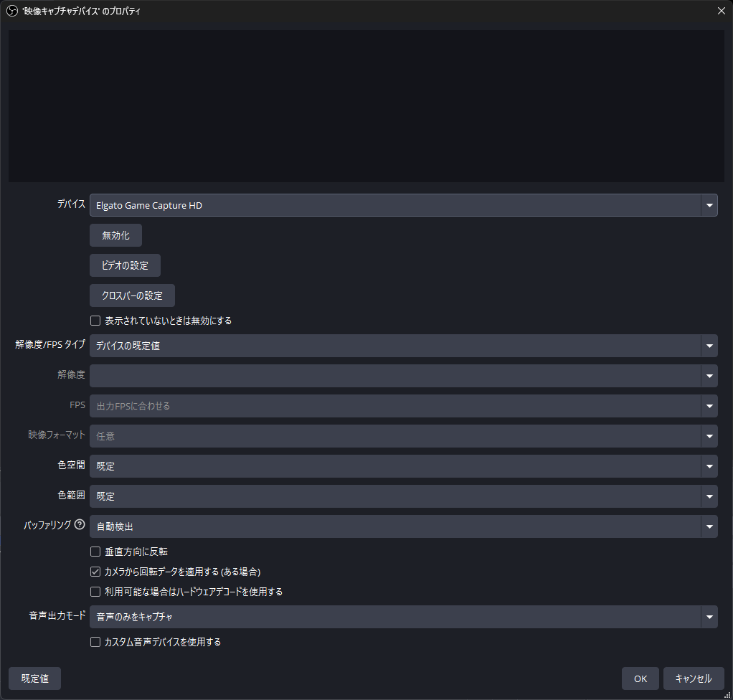The image size is (733, 700).
Task: Click the 音声出力モード label text
Action: tap(57, 615)
